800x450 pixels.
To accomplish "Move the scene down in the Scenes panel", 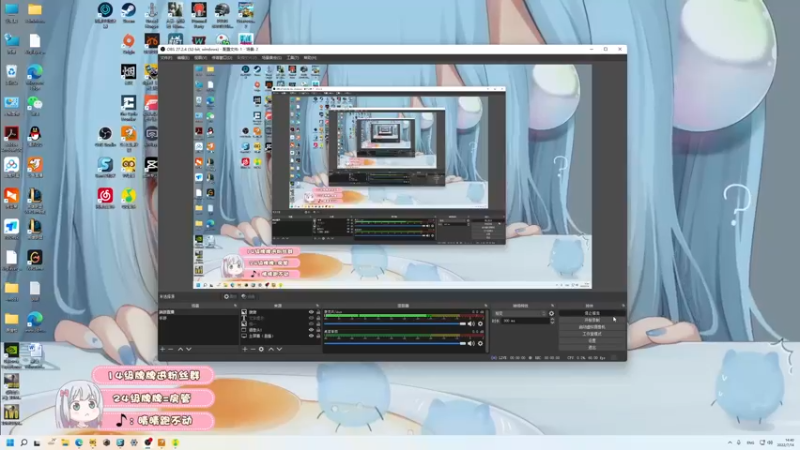I will coord(189,349).
